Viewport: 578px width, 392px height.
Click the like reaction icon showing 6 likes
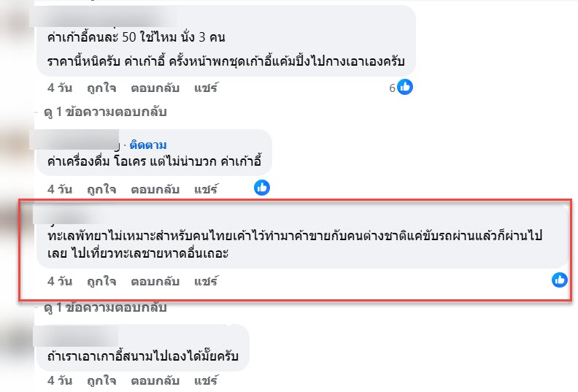tap(405, 87)
